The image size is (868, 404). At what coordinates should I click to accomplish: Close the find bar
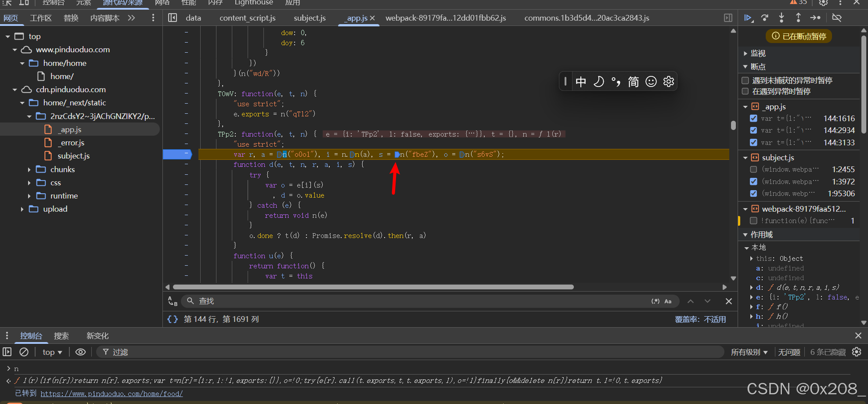[x=729, y=301]
